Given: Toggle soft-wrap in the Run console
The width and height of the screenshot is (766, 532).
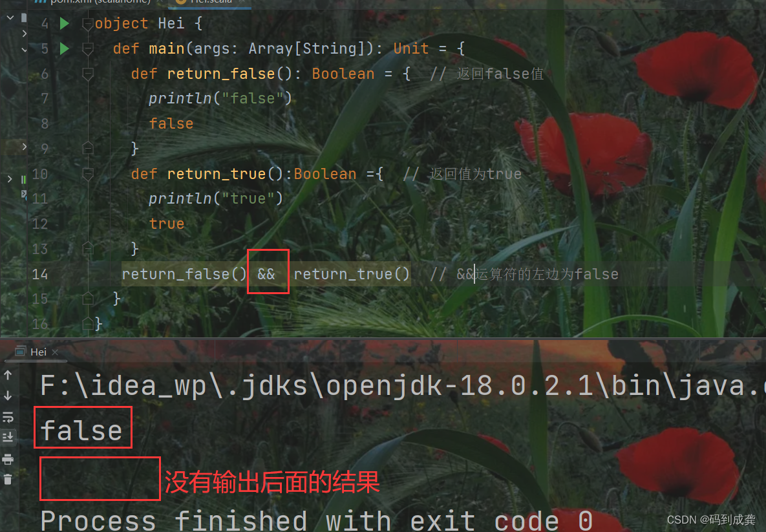Looking at the screenshot, I should coord(8,417).
